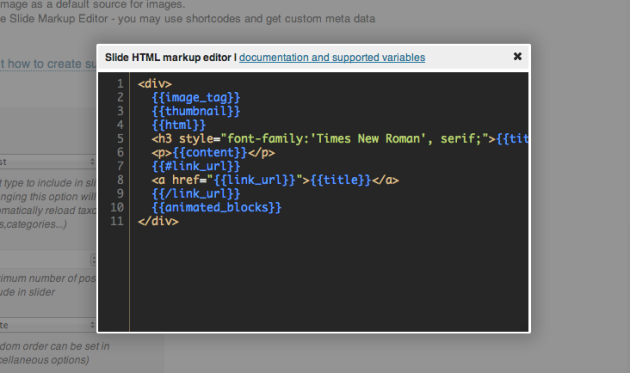Place cursor on {{image_tag}} variable

[x=196, y=98]
